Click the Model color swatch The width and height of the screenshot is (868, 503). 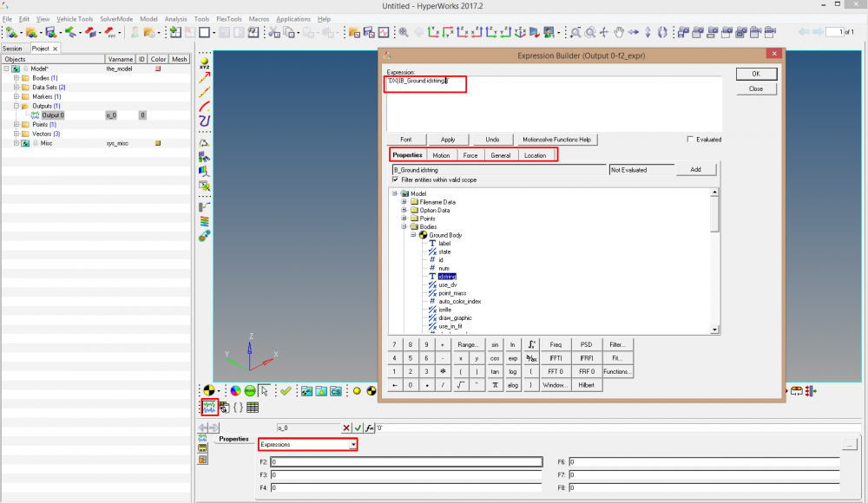pos(158,69)
